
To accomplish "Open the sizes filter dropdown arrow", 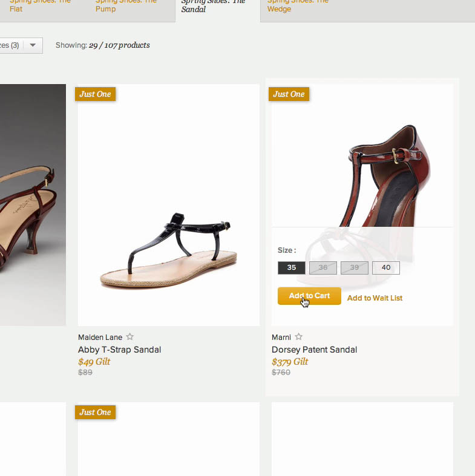I will point(33,45).
